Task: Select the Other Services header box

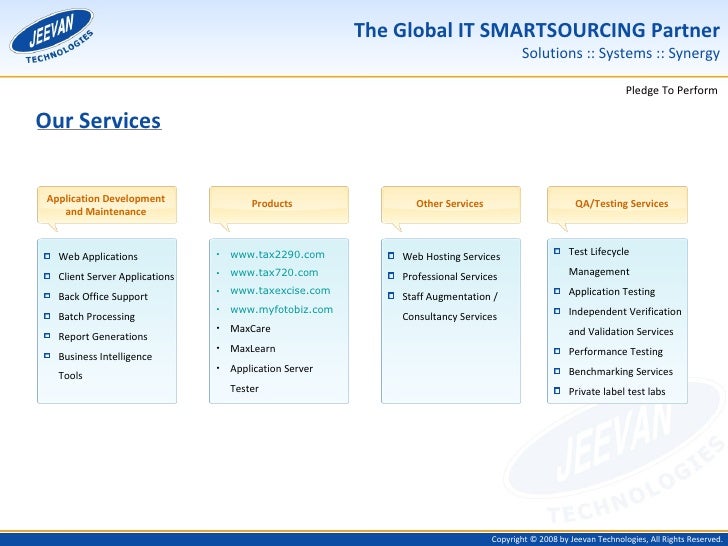Action: tap(451, 205)
